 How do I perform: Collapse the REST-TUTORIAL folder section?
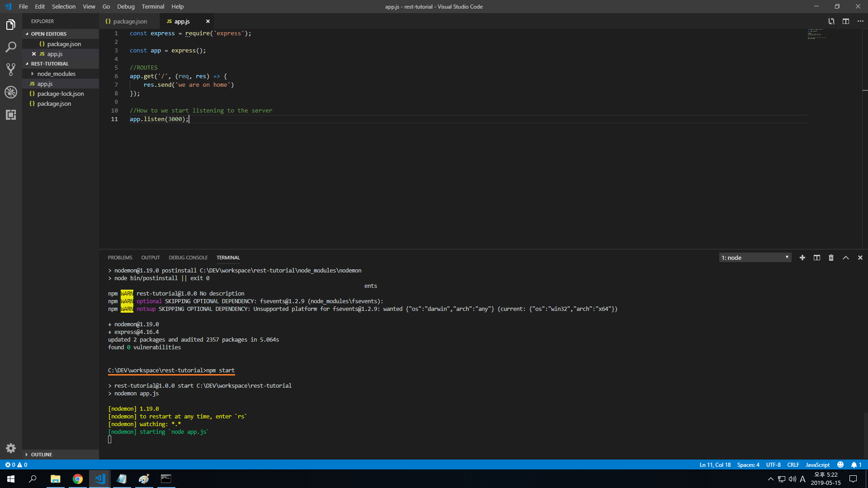point(61,64)
